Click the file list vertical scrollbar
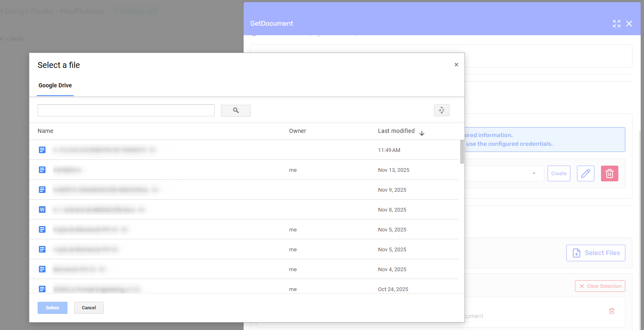 pos(462,152)
